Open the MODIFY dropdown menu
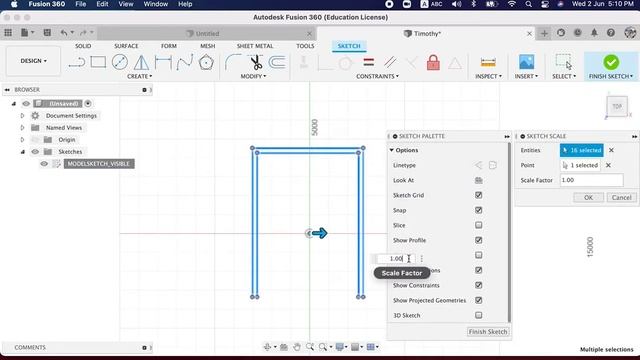Screen dimensions: 640x360 253,76
